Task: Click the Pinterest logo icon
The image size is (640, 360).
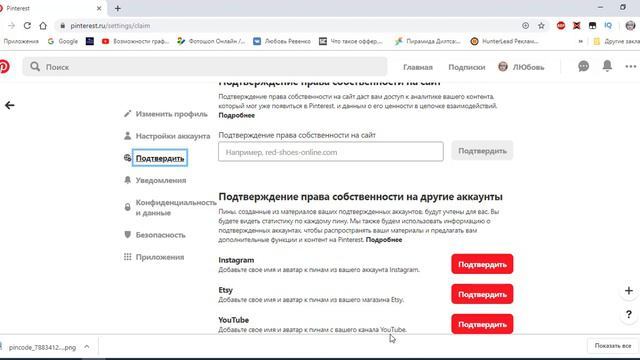Action: pyautogui.click(x=4, y=67)
